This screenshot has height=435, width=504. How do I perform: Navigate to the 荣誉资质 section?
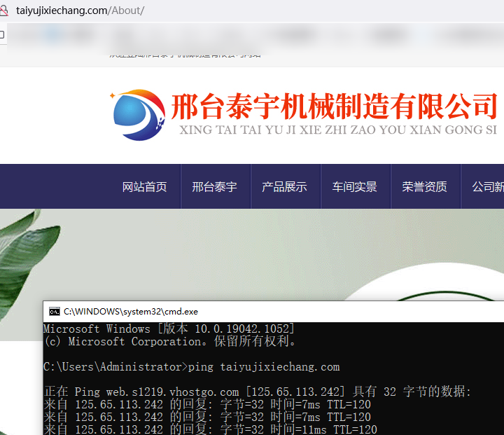(425, 187)
